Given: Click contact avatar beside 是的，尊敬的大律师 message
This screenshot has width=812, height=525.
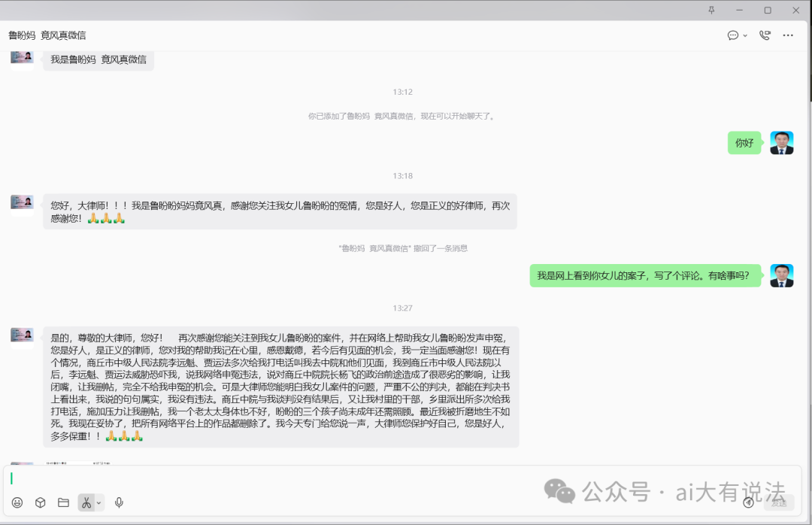Looking at the screenshot, I should [x=23, y=338].
